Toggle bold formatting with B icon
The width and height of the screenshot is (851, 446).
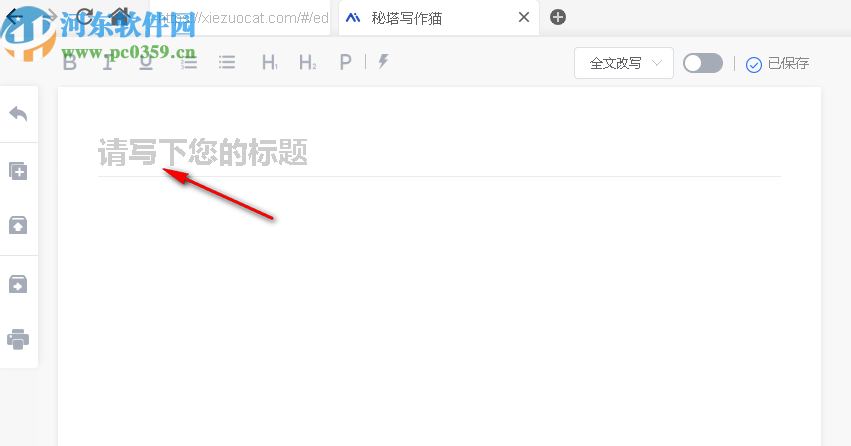(70, 62)
